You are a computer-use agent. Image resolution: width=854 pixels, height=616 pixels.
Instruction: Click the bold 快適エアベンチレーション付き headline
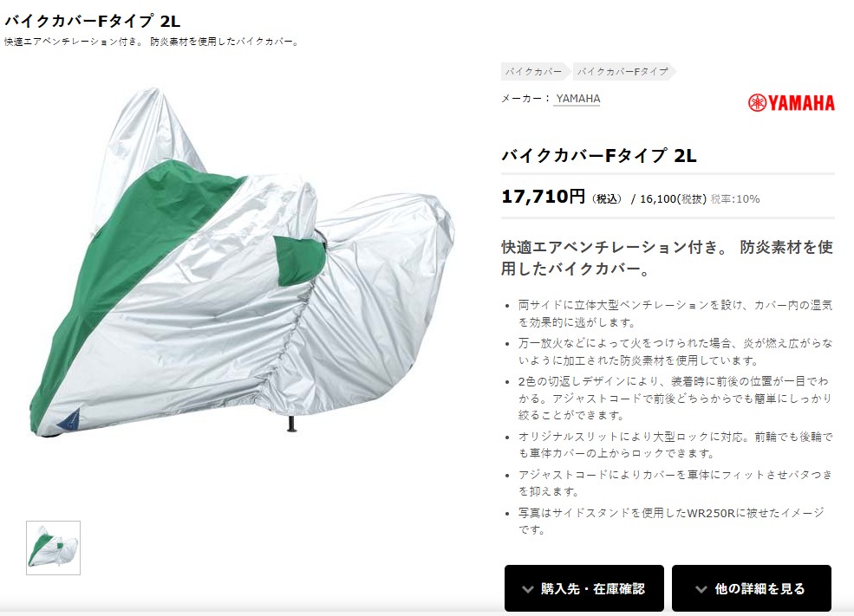click(667, 257)
